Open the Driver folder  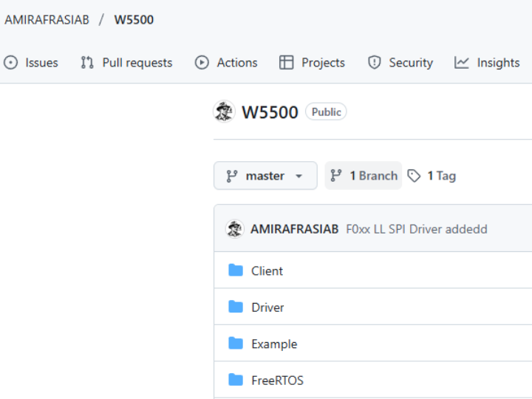[267, 307]
